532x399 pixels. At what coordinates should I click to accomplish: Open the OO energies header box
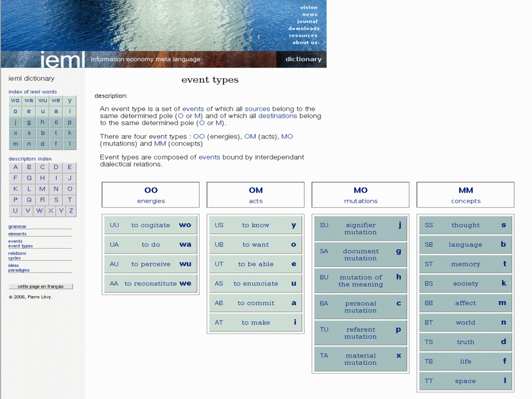(151, 195)
